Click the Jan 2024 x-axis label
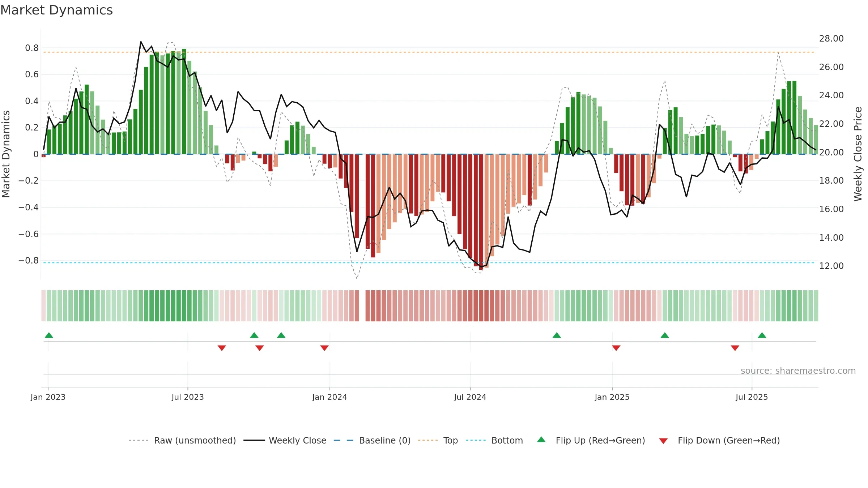Viewport: 868px width, 488px height. point(330,397)
